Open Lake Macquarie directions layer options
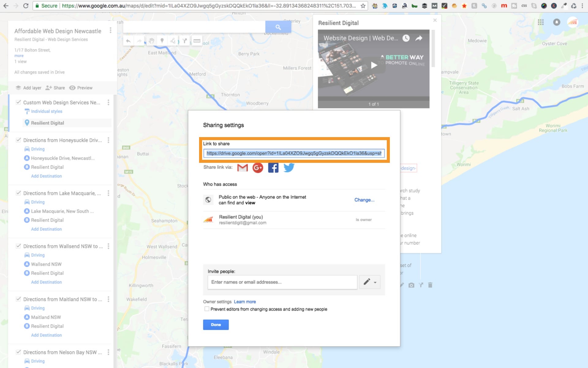 (108, 193)
